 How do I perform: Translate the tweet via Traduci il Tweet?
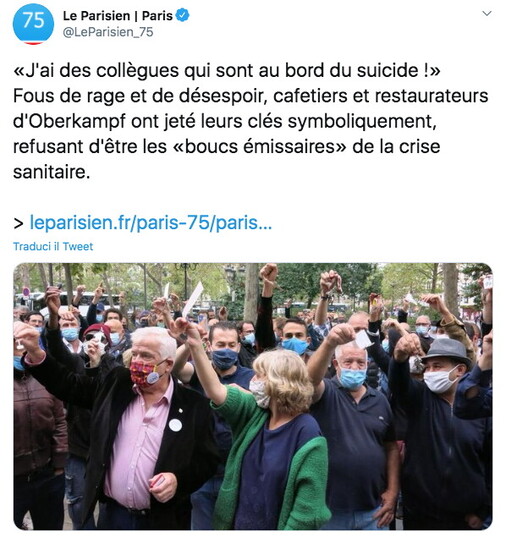click(x=53, y=247)
